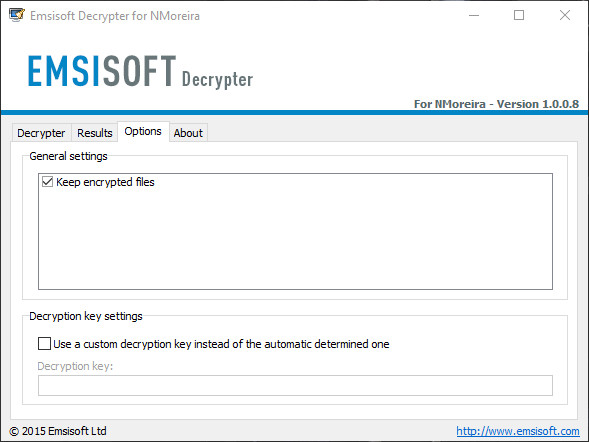Enable custom decryption key checkbox
The width and height of the screenshot is (589, 442).
click(x=44, y=344)
